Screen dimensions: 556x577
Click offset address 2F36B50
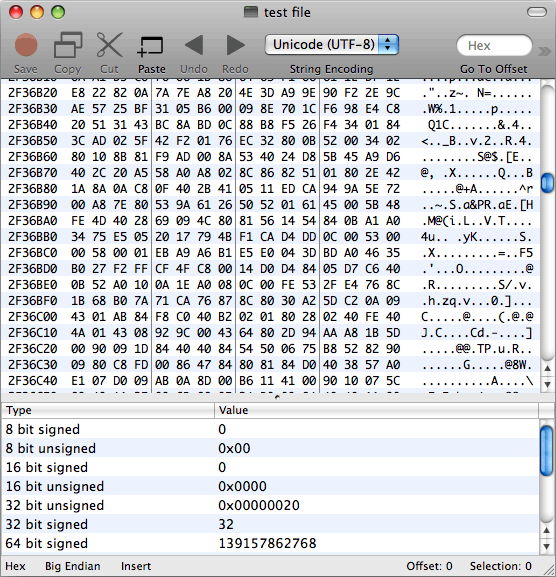(33, 141)
